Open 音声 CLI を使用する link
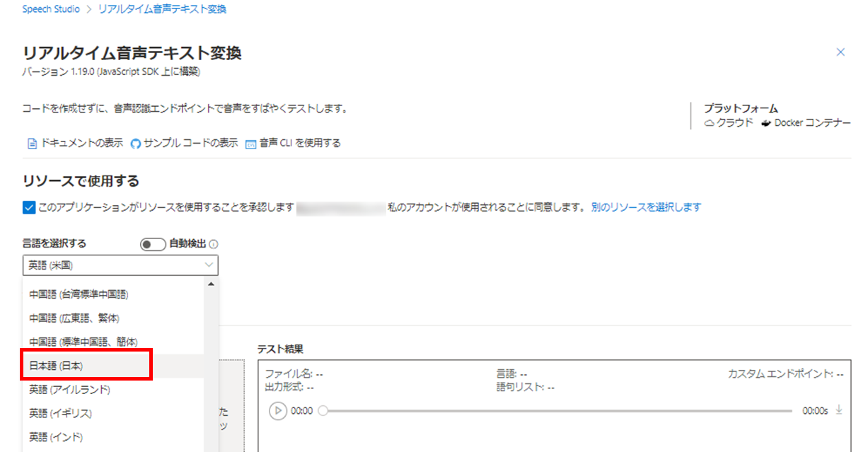 [x=300, y=143]
